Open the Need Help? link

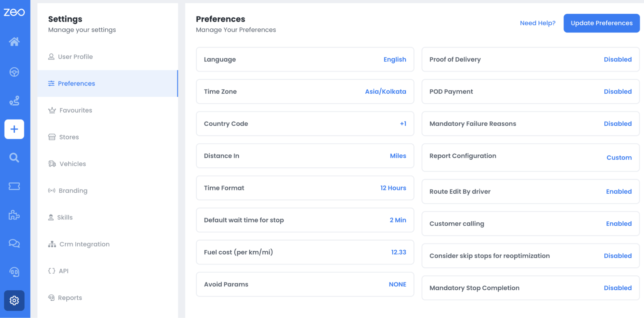(538, 23)
